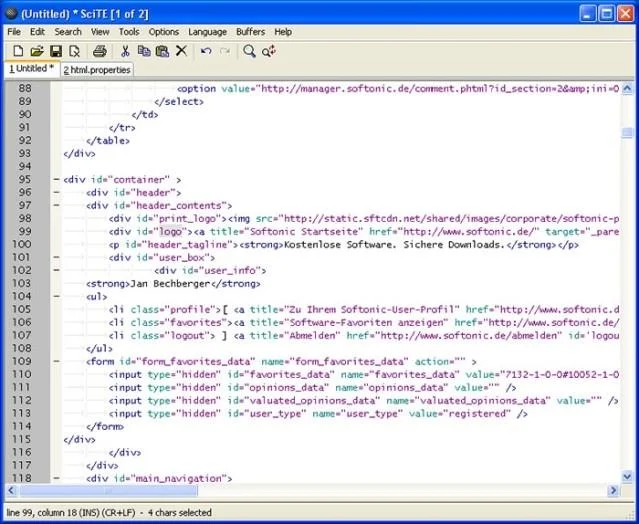This screenshot has width=639, height=524.
Task: Click line number 99 in the margin
Action: coord(25,231)
